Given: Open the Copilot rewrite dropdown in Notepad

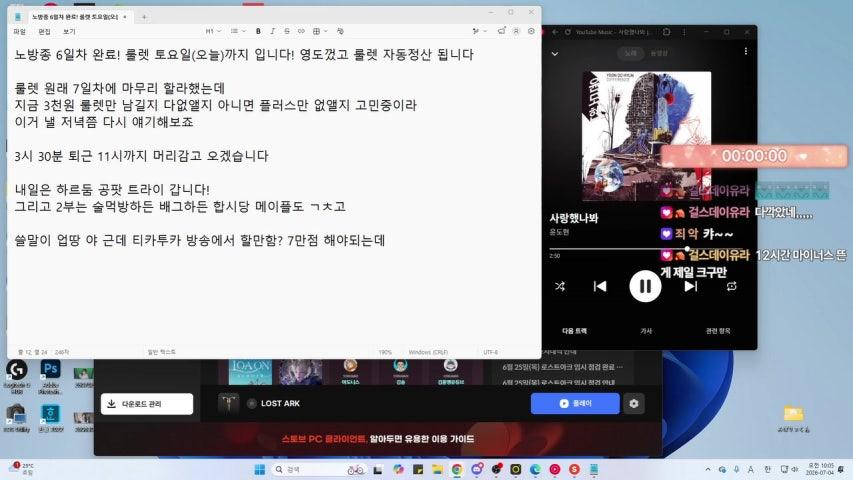Looking at the screenshot, I should (x=479, y=32).
